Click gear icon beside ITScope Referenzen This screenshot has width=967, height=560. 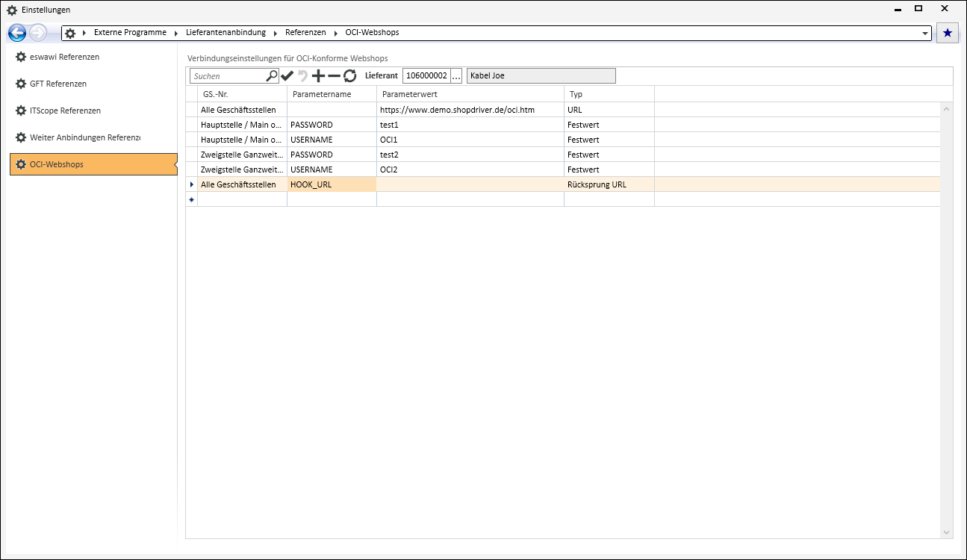click(x=21, y=111)
